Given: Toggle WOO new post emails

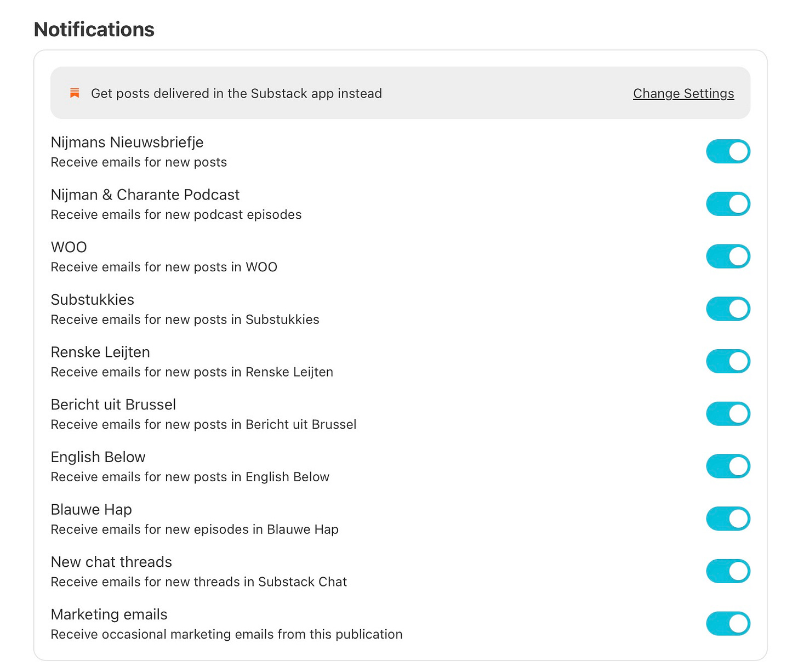Looking at the screenshot, I should (728, 257).
